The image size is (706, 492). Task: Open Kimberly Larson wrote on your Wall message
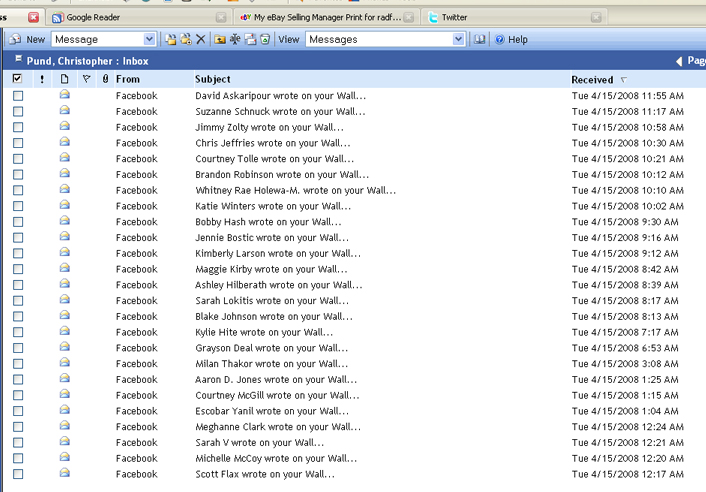278,253
